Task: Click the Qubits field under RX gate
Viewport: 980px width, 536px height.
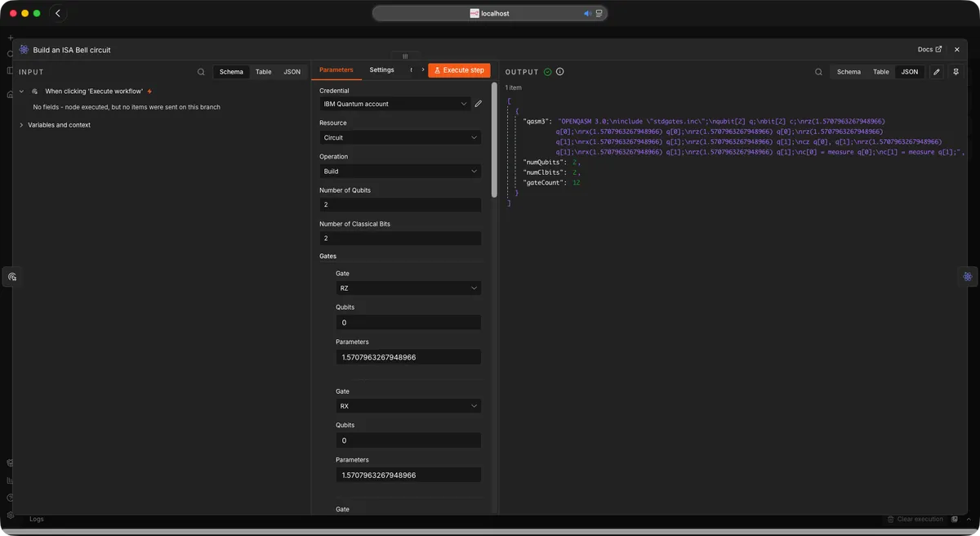Action: pos(408,440)
